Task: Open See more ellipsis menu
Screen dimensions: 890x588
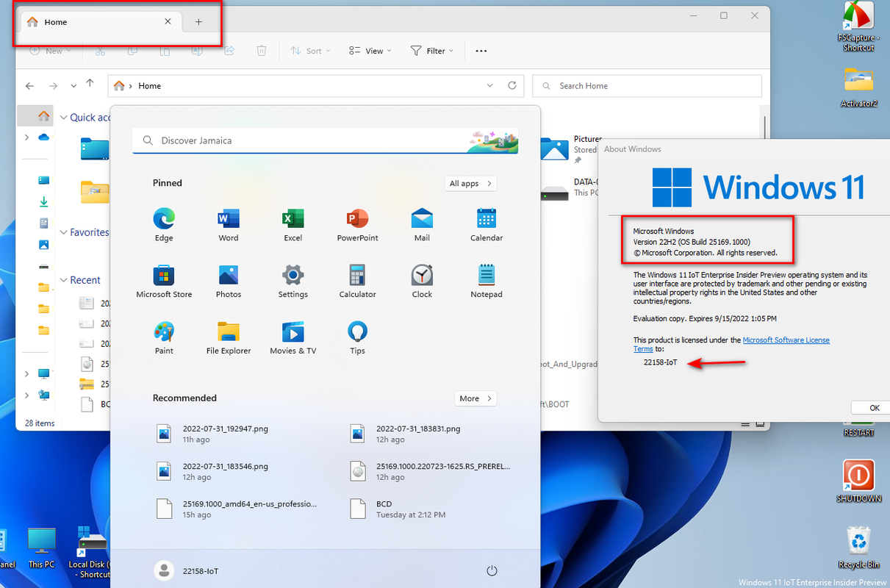Action: (481, 51)
